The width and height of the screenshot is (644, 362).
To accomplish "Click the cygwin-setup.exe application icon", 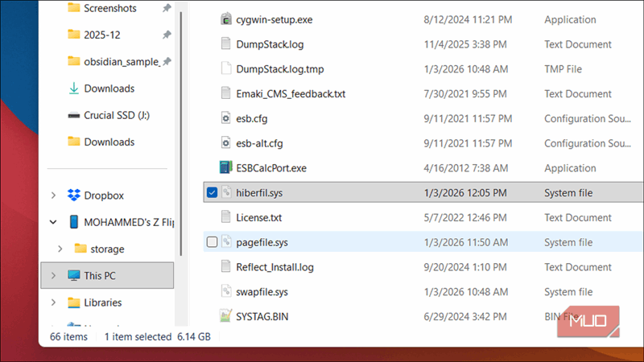I will click(226, 19).
